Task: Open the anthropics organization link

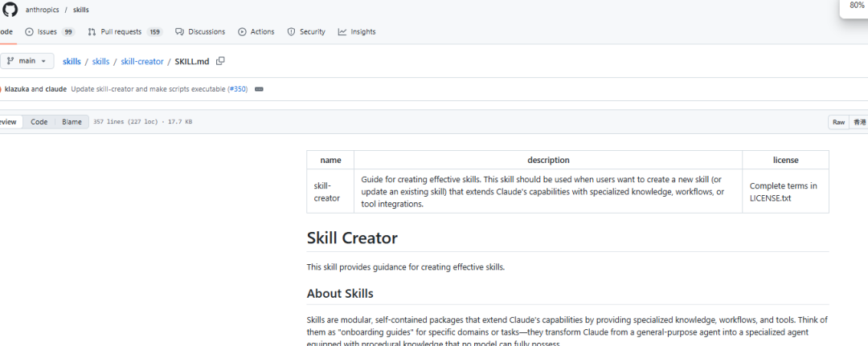Action: (42, 10)
